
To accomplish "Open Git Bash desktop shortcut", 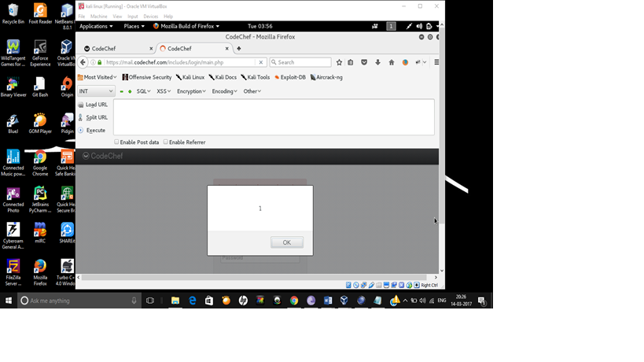I will (40, 87).
